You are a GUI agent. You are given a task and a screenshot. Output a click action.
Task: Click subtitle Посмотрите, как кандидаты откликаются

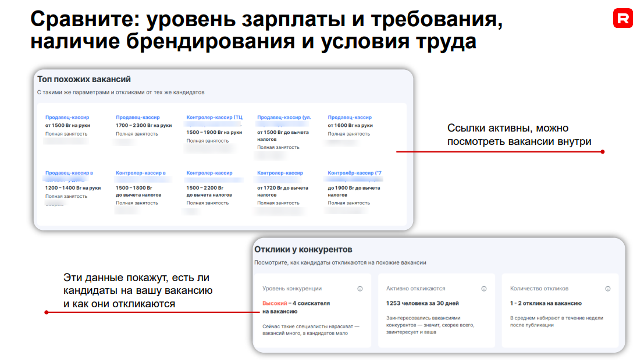point(340,262)
